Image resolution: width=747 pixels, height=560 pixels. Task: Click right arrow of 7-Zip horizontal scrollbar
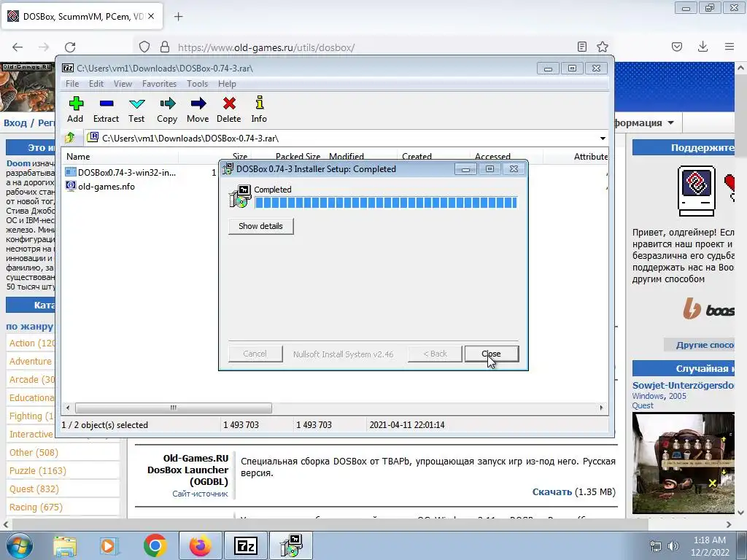(x=601, y=408)
